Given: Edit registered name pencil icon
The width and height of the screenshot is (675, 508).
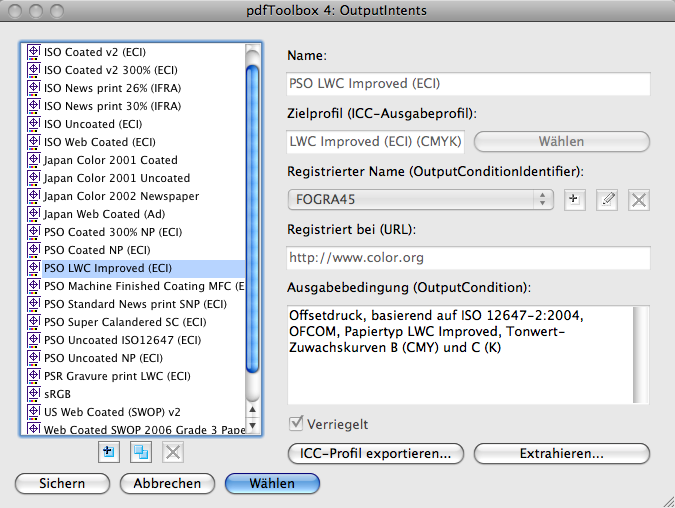Looking at the screenshot, I should [607, 200].
